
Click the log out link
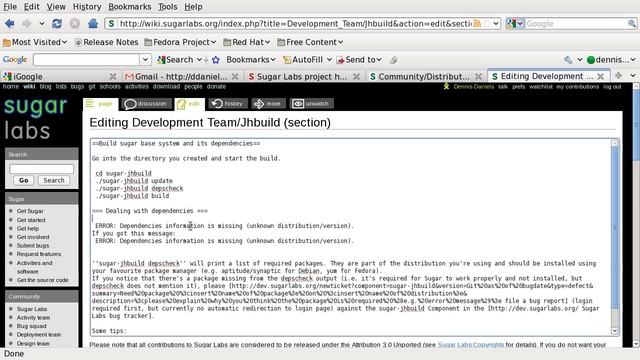click(612, 87)
